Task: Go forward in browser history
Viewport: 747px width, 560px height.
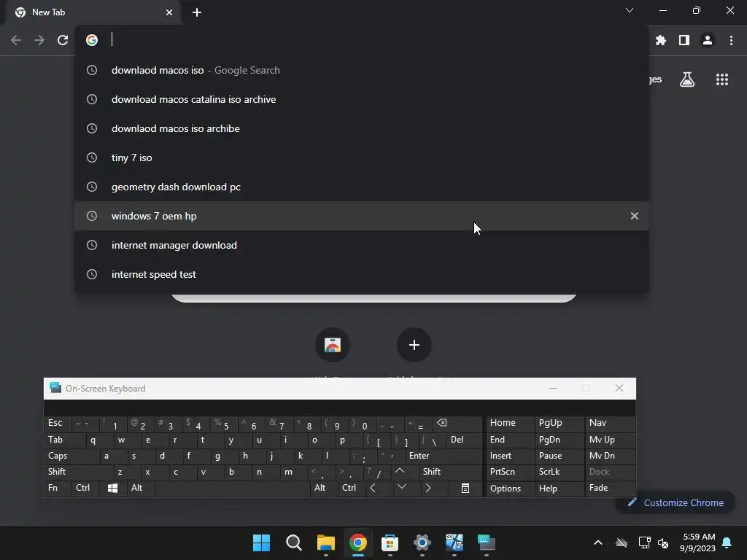Action: pyautogui.click(x=39, y=40)
